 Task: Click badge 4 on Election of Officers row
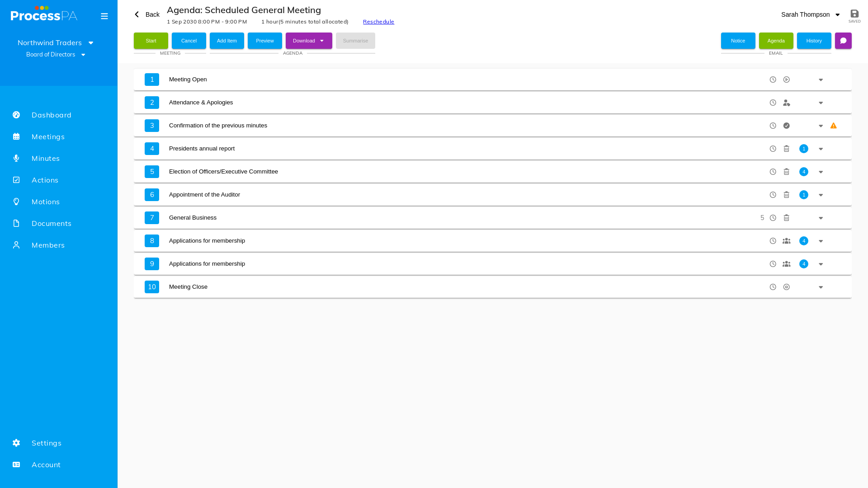pyautogui.click(x=804, y=172)
